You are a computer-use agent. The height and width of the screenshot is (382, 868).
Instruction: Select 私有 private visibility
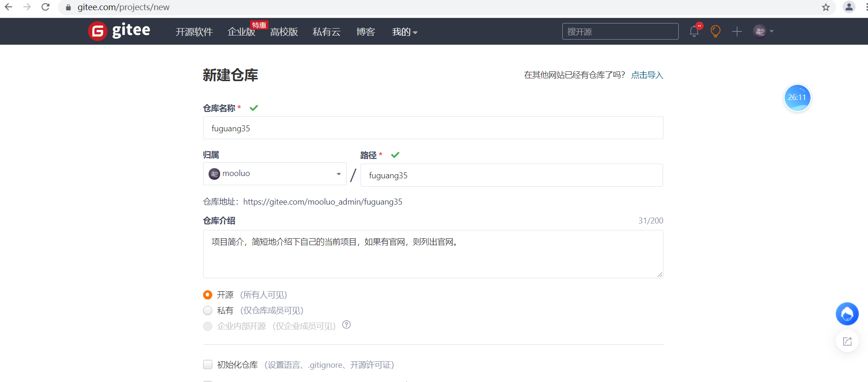tap(208, 311)
